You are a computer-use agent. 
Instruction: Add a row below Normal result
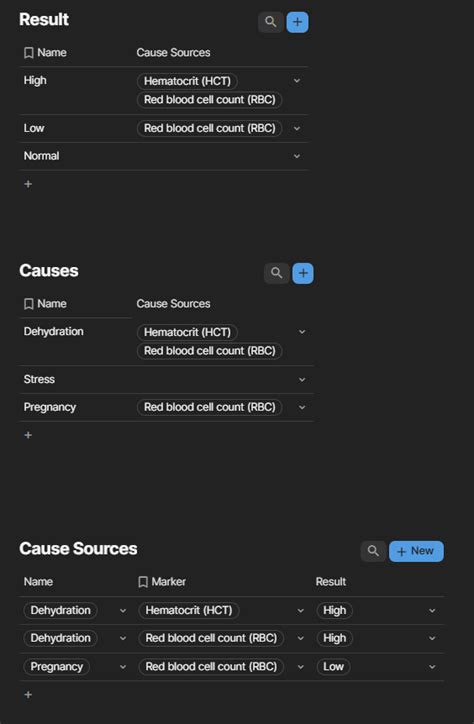(28, 184)
